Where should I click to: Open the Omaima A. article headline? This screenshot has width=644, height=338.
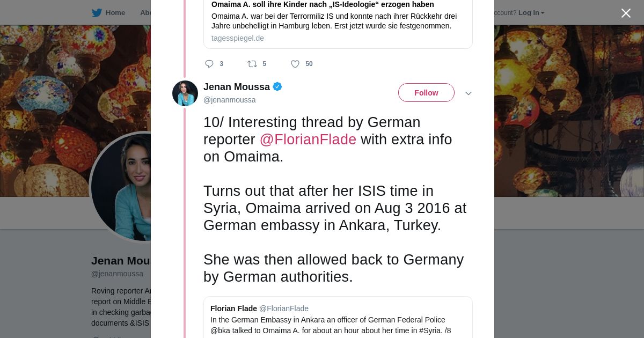323,4
